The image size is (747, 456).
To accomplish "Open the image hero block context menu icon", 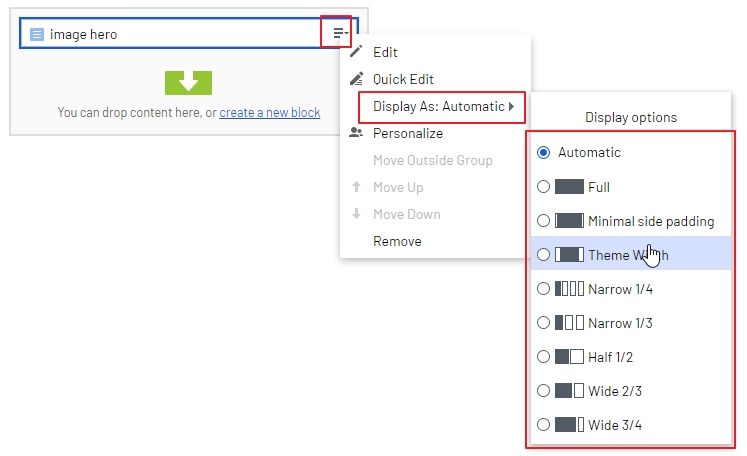I will click(340, 34).
